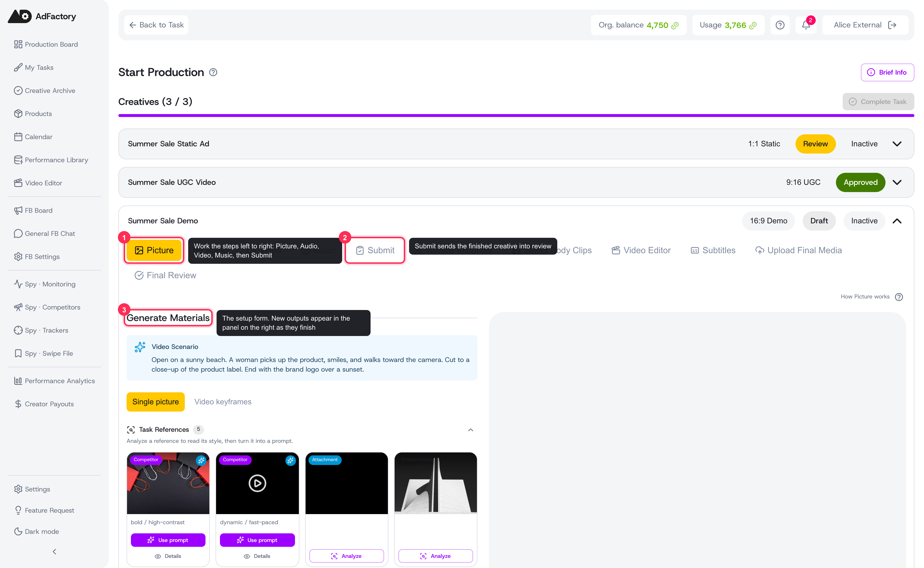Click Complete Task button
The height and width of the screenshot is (568, 924).
click(878, 101)
